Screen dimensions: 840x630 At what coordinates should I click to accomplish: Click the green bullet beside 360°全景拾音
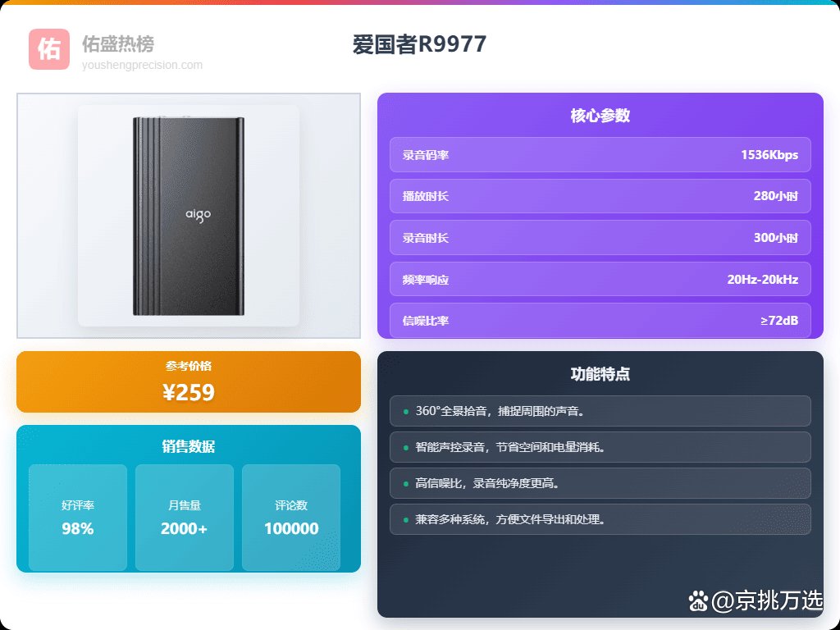point(406,412)
